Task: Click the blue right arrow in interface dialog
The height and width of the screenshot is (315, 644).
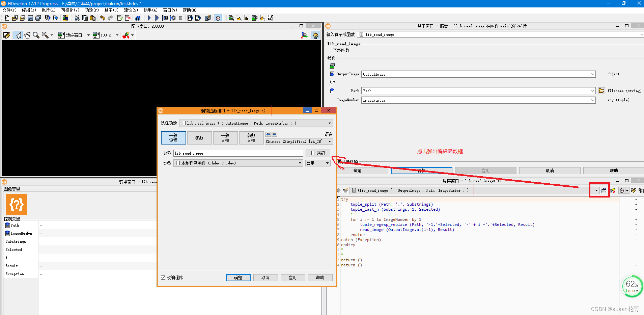Action: tap(274, 134)
